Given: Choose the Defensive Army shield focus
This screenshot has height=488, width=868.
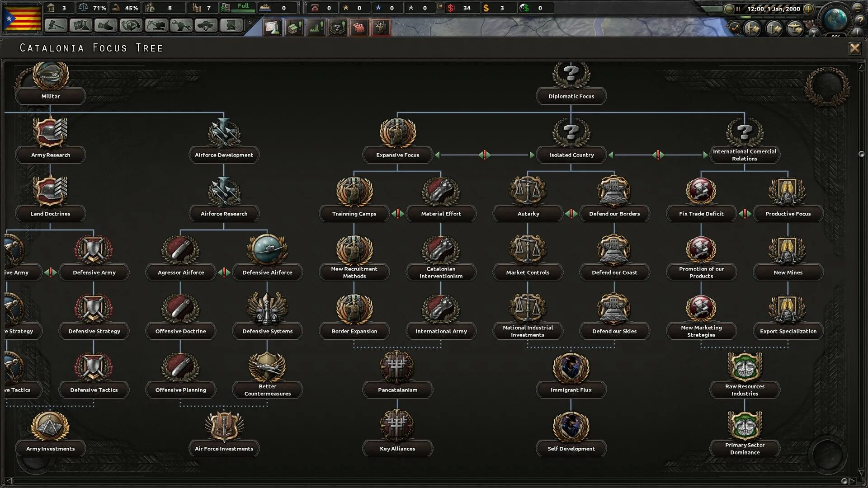Looking at the screenshot, I should [94, 257].
